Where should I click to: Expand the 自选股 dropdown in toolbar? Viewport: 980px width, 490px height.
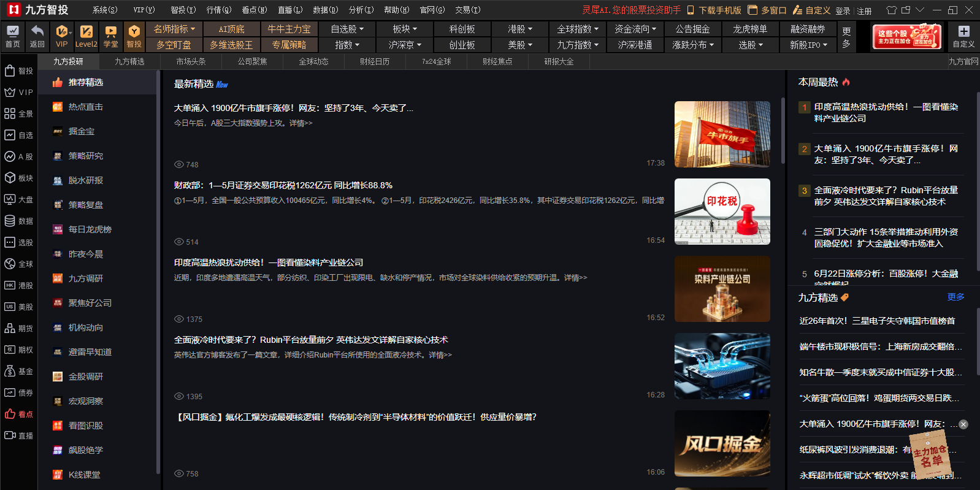click(x=347, y=29)
